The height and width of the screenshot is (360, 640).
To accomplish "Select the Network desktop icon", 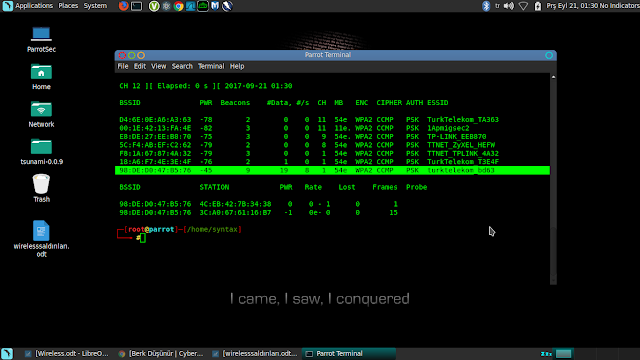I will click(41, 114).
